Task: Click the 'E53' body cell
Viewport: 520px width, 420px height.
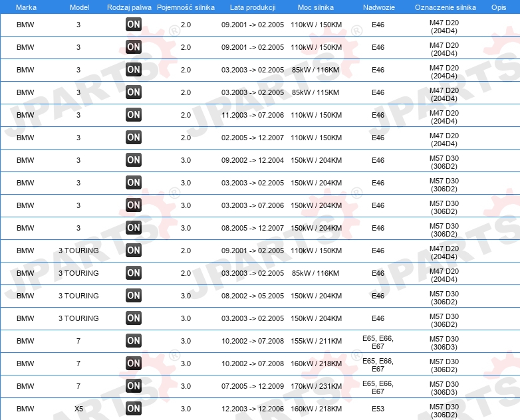Action: [378, 409]
